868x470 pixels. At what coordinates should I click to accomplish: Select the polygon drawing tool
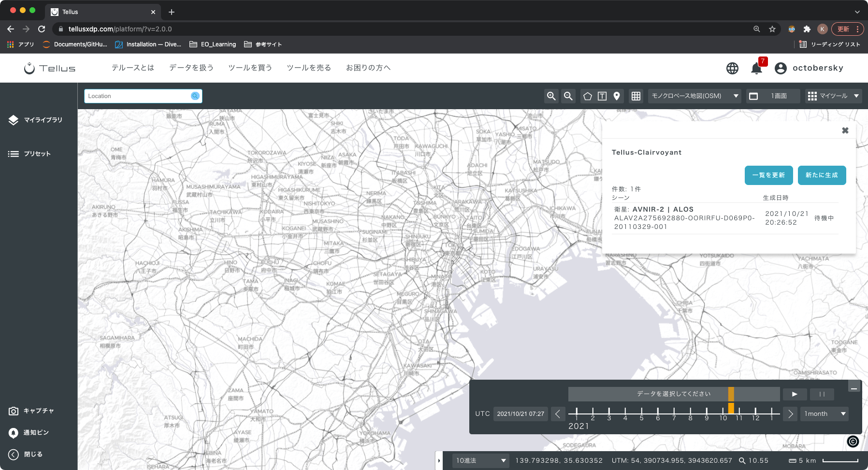(x=588, y=96)
